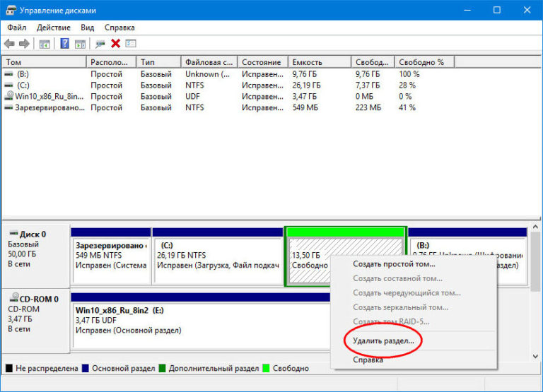Select Создать простой том in context menu
Image resolution: width=543 pixels, height=392 pixels.
point(394,264)
